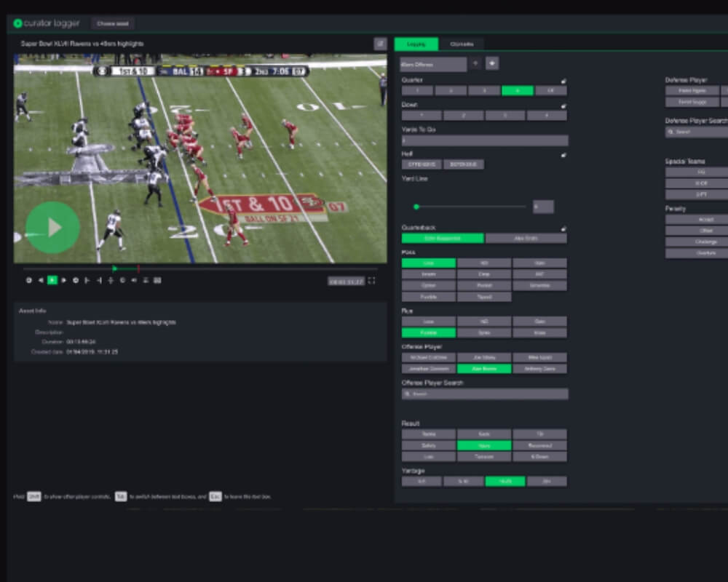Step back one frame with left arrow icon
The height and width of the screenshot is (582, 728).
point(41,280)
